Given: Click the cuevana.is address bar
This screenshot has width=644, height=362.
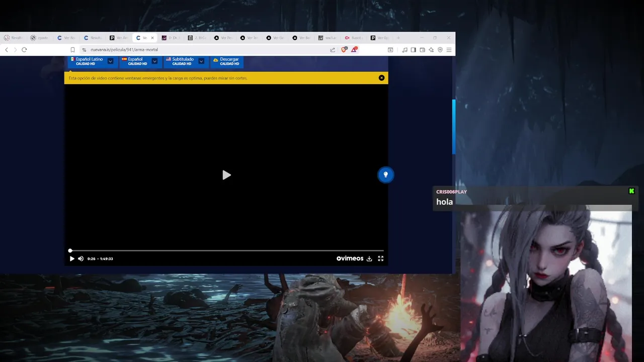Looking at the screenshot, I should 206,50.
